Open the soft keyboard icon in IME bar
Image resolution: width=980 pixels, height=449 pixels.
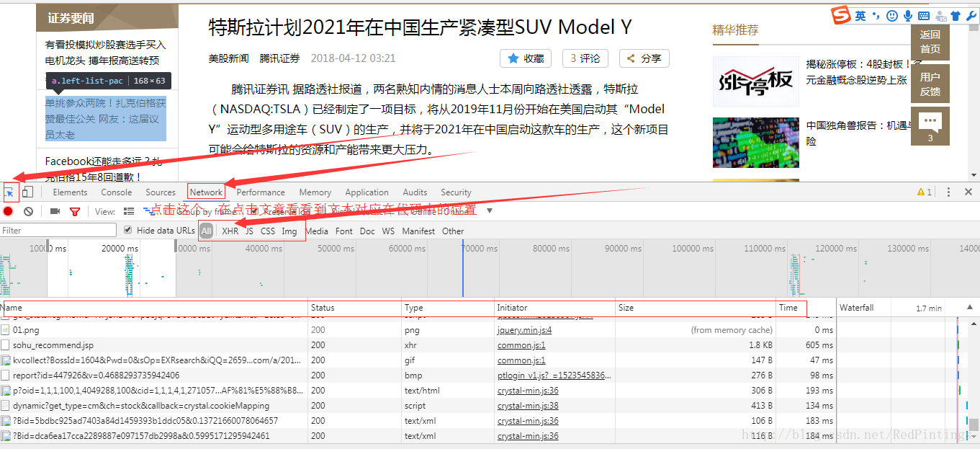click(923, 15)
